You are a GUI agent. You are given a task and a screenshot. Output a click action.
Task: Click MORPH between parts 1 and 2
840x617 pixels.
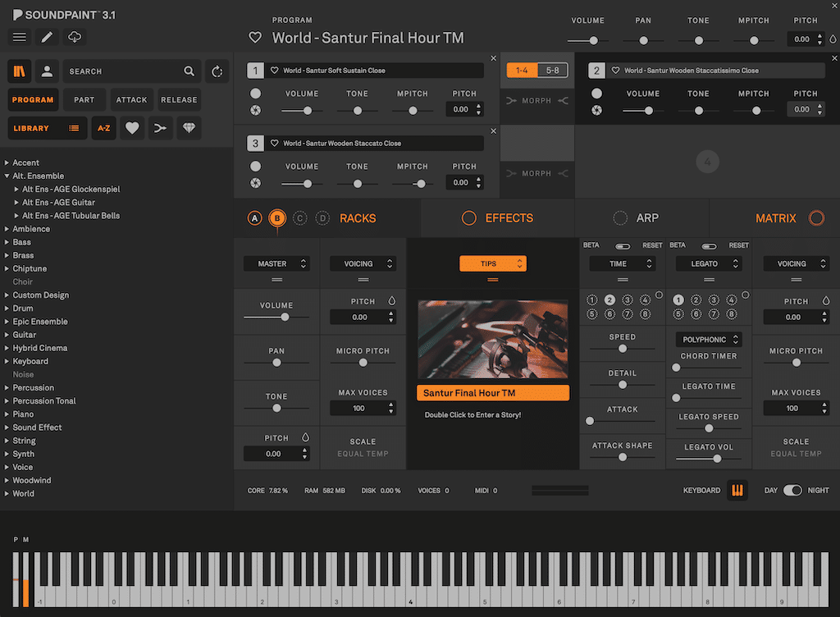[536, 100]
